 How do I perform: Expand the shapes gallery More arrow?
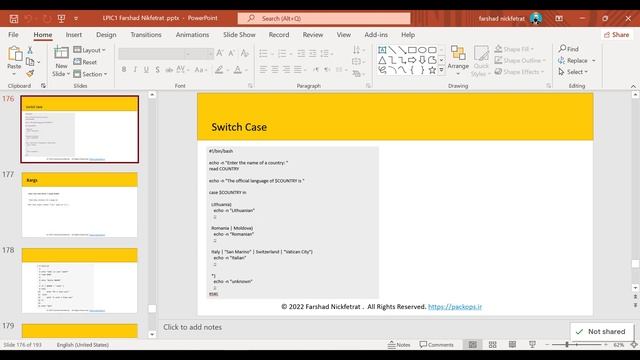click(441, 70)
